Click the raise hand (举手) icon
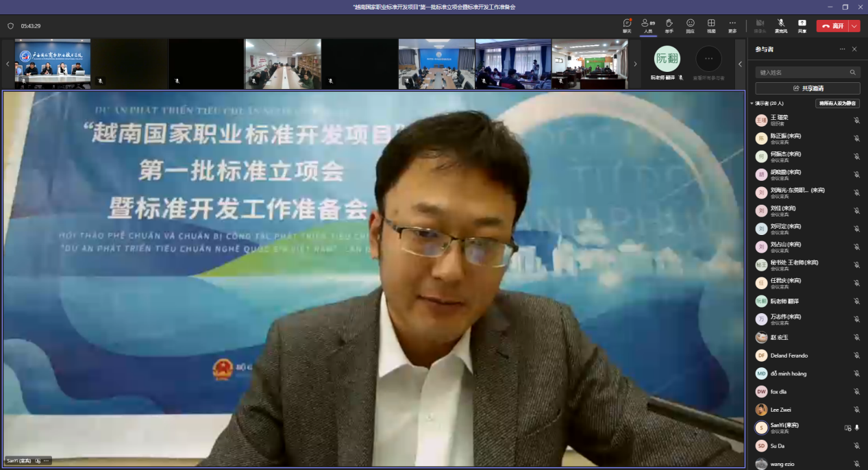868x470 pixels. (x=669, y=25)
